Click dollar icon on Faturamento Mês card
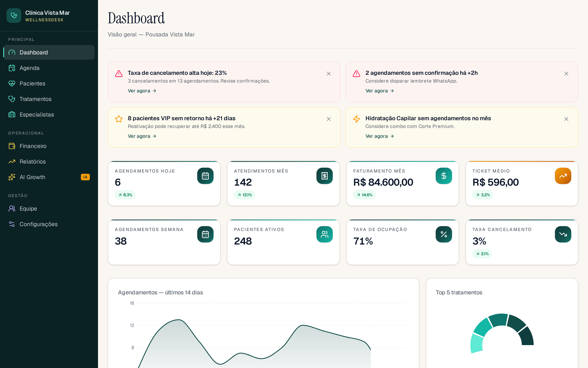Image resolution: width=588 pixels, height=368 pixels. (x=444, y=176)
